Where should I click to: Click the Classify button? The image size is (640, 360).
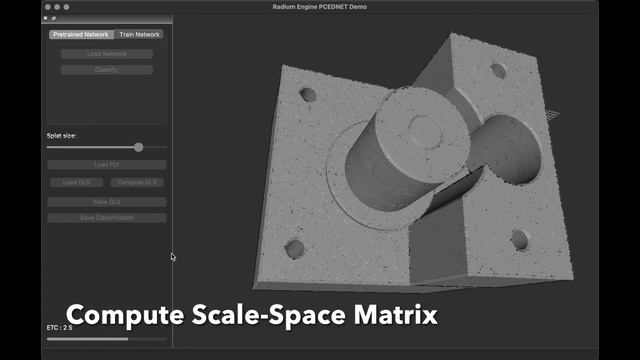[x=107, y=70]
